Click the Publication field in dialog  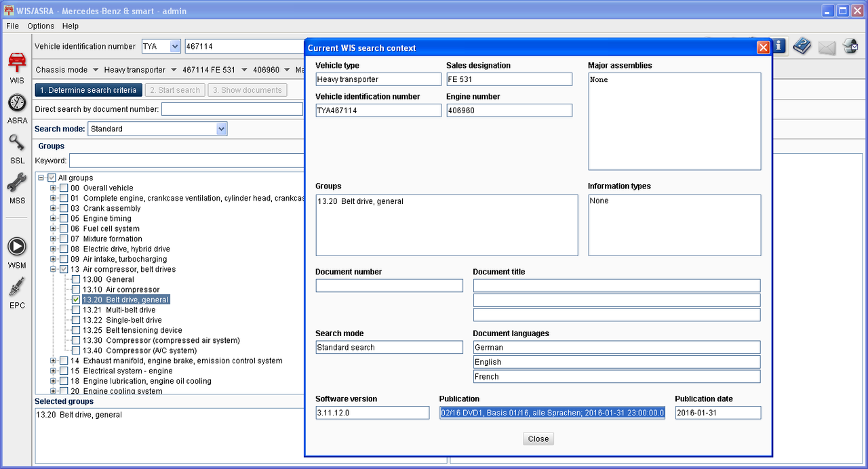tap(552, 413)
